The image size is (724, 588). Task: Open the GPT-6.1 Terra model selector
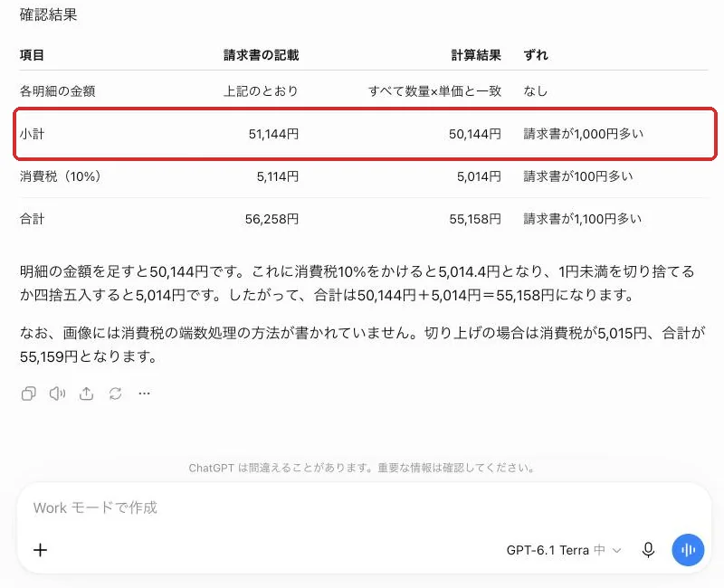564,550
